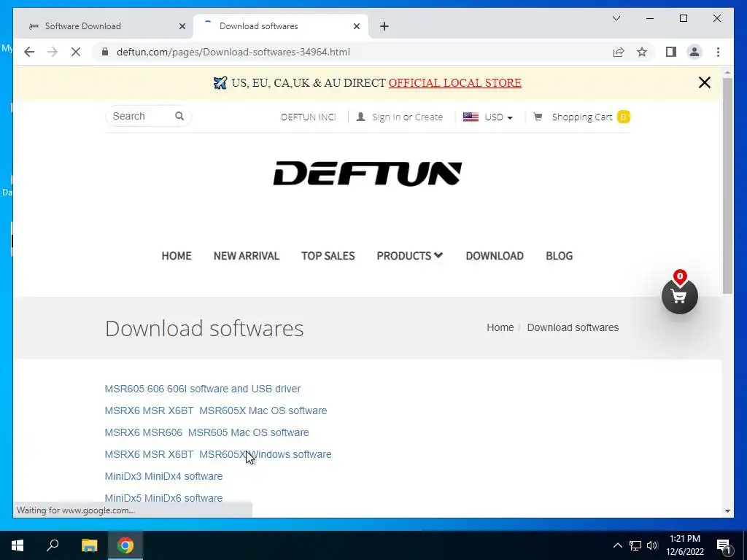This screenshot has height=560, width=747.
Task: Click Download softwares breadcrumb text
Action: click(573, 327)
